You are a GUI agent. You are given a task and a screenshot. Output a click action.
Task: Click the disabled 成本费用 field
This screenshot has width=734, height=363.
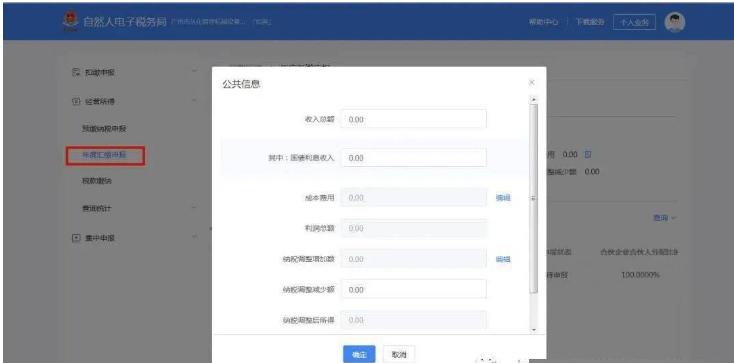tap(414, 198)
